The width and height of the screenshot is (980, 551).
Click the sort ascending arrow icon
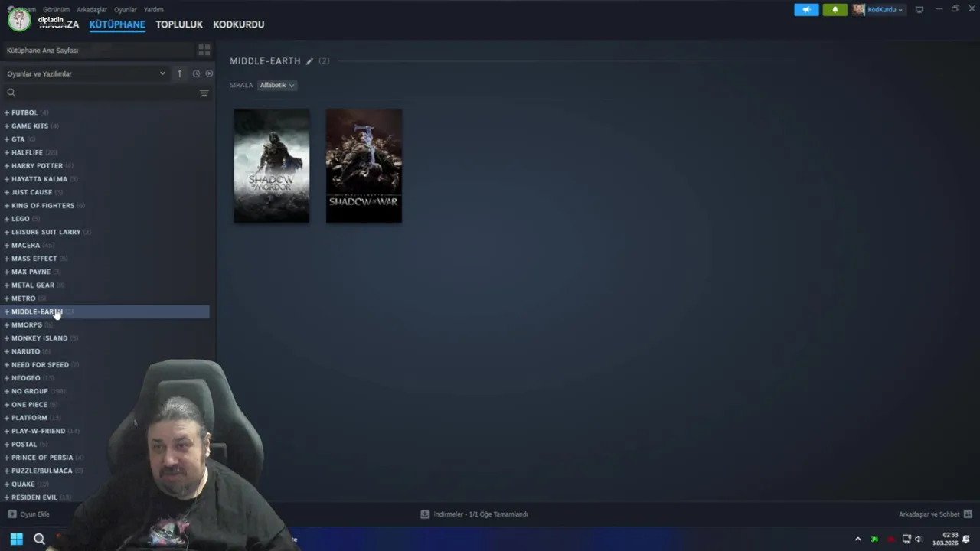pos(180,73)
